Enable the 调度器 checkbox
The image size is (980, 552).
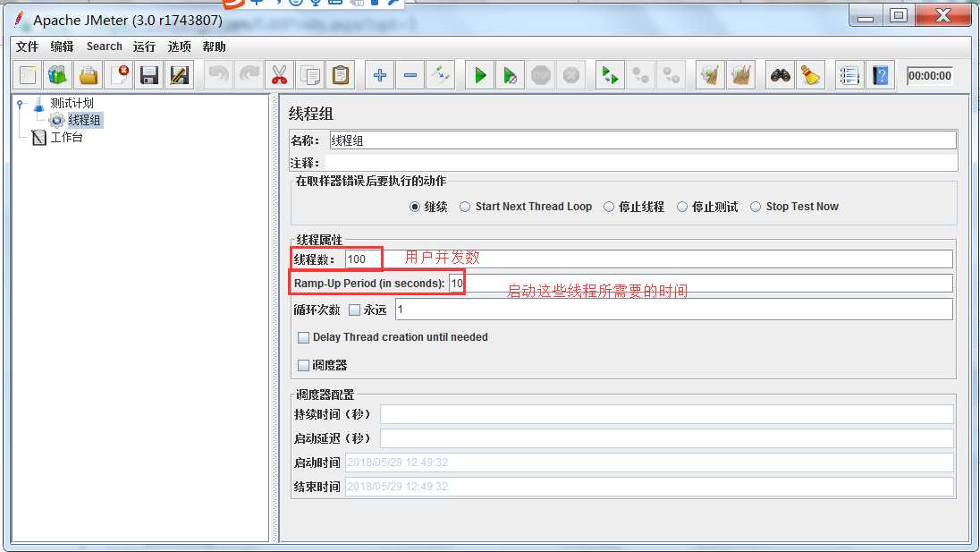[x=303, y=365]
